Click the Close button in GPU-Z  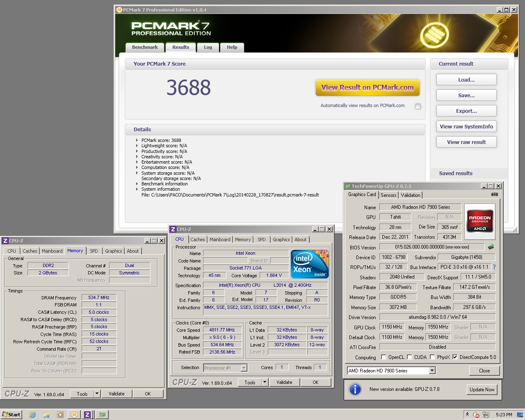[484, 370]
